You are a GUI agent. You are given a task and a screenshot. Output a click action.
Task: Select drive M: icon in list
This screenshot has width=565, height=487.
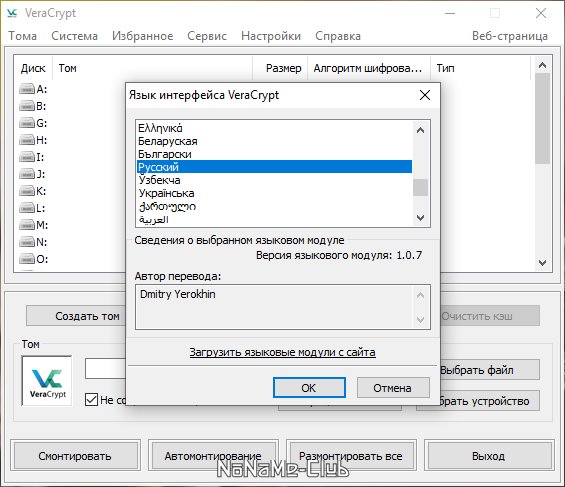coord(27,225)
